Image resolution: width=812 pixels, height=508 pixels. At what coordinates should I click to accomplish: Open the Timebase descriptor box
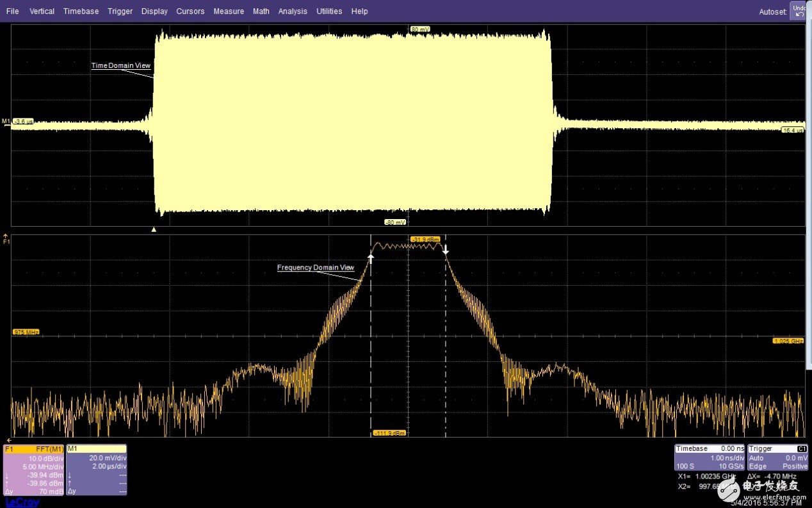coord(710,458)
